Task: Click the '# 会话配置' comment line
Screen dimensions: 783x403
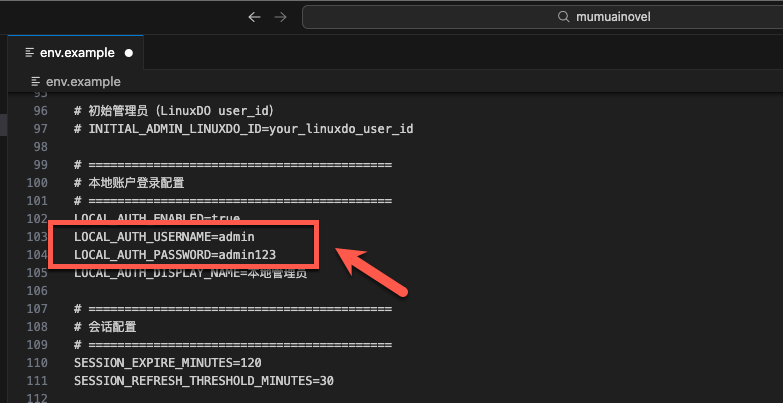Action: tap(111, 326)
